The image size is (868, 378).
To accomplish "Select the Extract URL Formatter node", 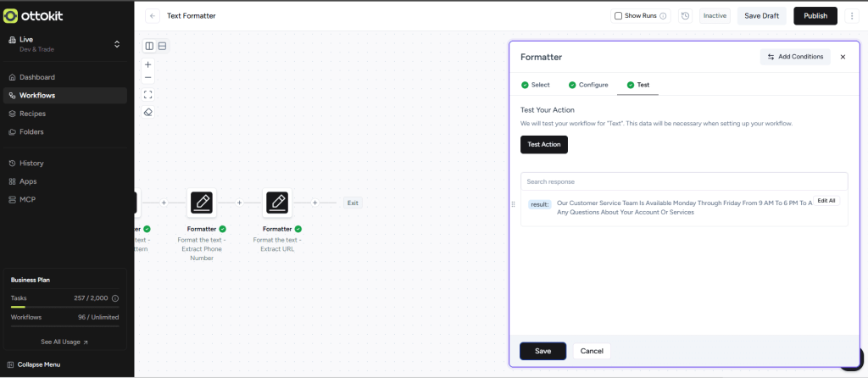I will pos(277,203).
